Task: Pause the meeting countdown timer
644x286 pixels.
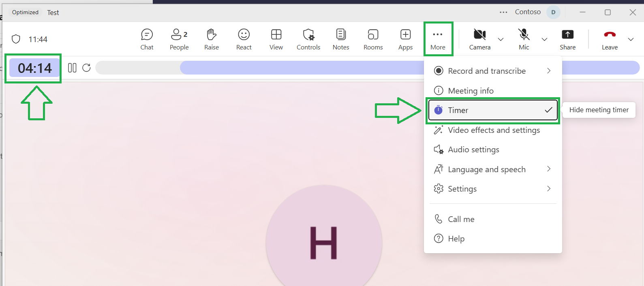Action: tap(72, 68)
